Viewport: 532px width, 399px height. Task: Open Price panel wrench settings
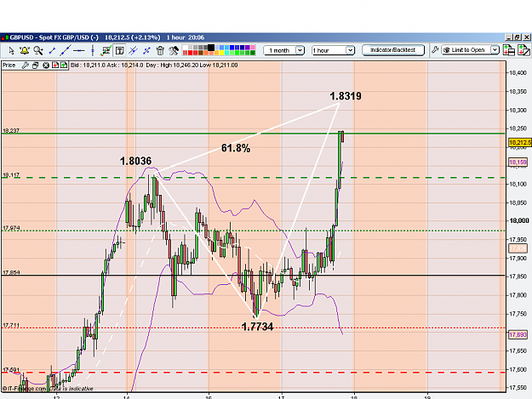coord(25,66)
